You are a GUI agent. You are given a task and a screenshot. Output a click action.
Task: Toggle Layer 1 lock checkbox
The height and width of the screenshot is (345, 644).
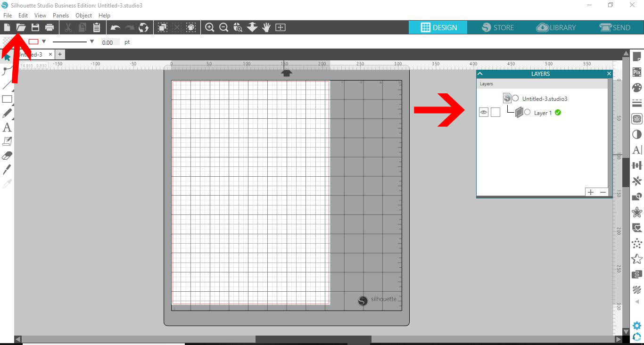click(x=495, y=112)
